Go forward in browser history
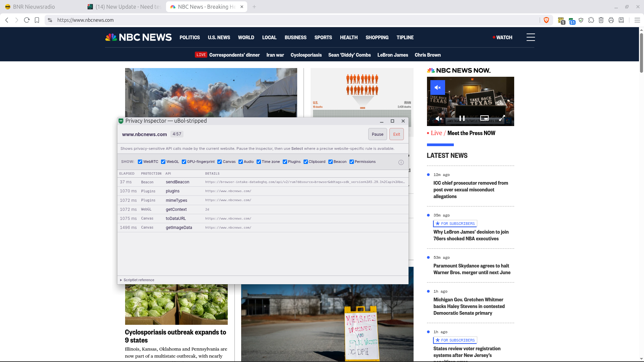644x362 pixels. (17, 20)
